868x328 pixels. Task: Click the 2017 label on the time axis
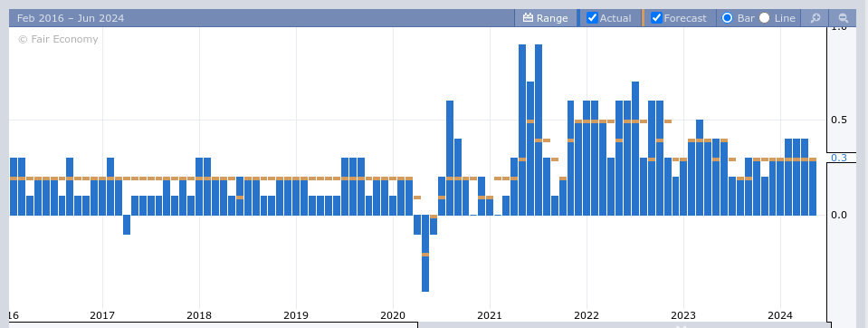click(x=102, y=316)
